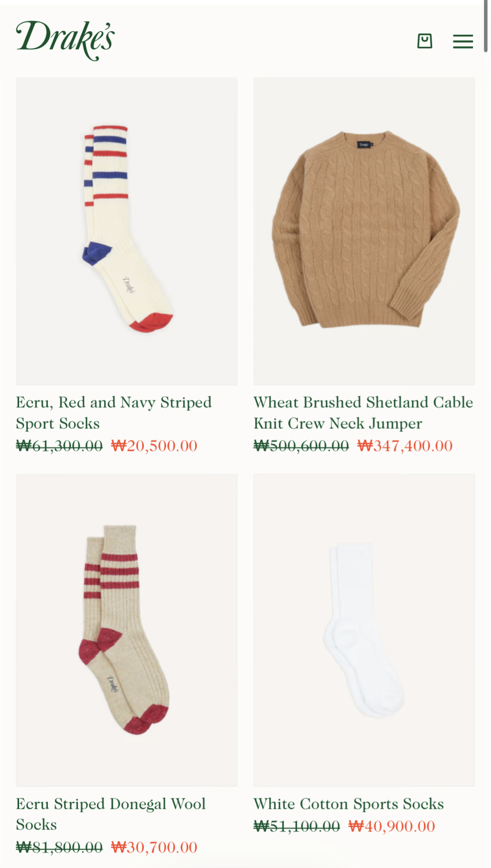Click the struck-through ₩51,100.00 price
This screenshot has width=491, height=868.
[297, 826]
